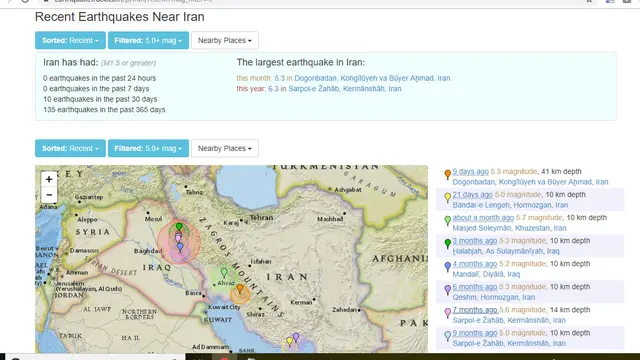The image size is (640, 360).
Task: Click the purple map marker at bottom of map
Action: pos(296,338)
